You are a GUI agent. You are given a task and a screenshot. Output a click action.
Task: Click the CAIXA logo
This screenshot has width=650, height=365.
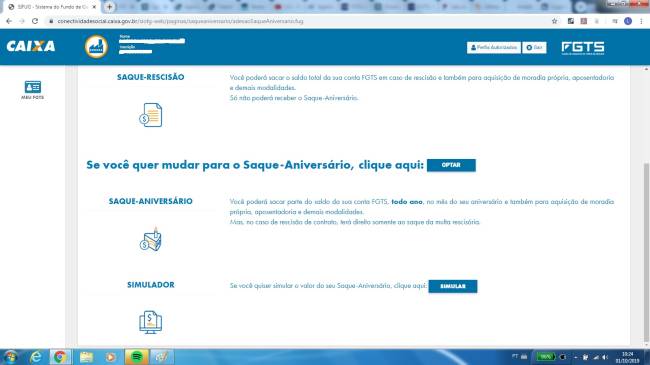[31, 46]
